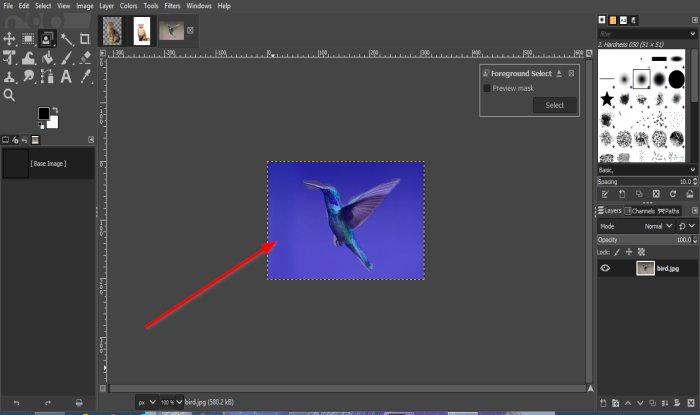Viewport: 700px width, 415px height.
Task: Select the Crop tool
Action: tap(84, 39)
